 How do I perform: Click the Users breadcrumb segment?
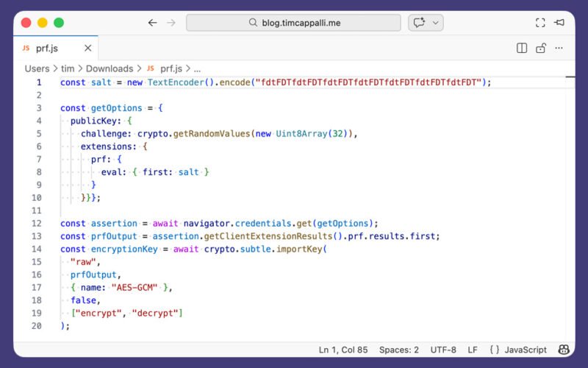(x=37, y=68)
